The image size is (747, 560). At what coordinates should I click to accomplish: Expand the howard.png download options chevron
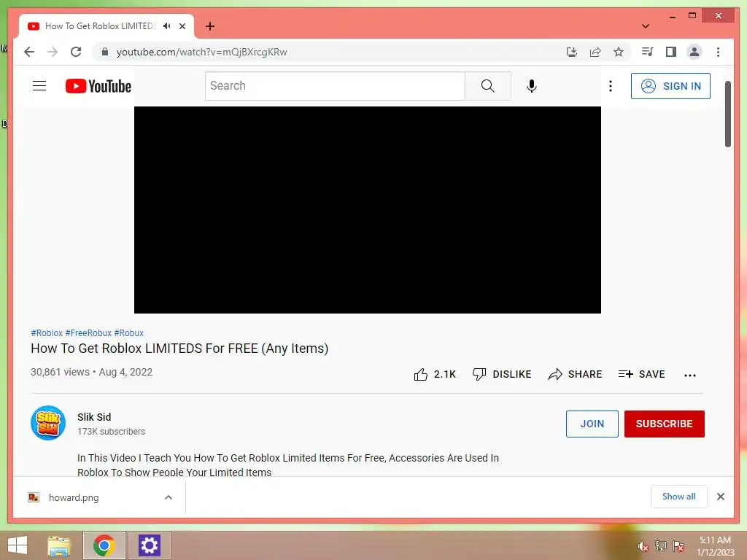pos(169,497)
